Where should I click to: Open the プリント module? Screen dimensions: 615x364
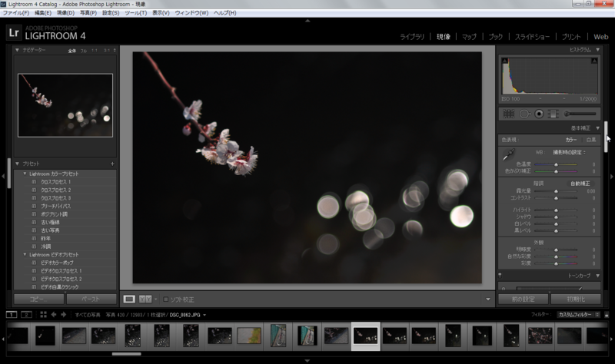(x=571, y=37)
